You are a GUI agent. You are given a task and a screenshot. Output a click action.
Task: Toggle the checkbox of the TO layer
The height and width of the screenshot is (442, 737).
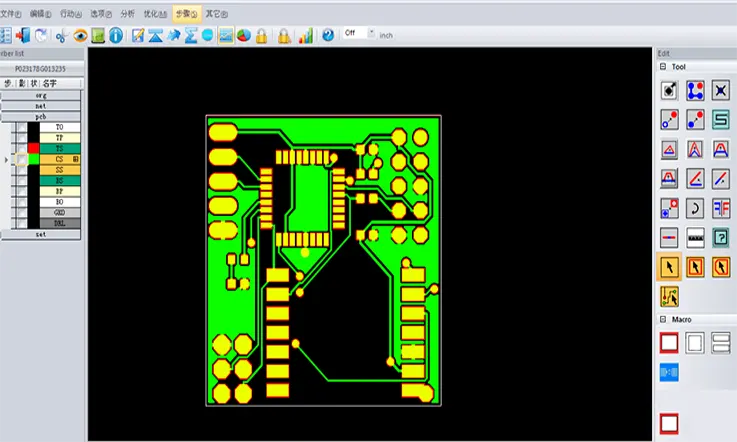point(22,127)
